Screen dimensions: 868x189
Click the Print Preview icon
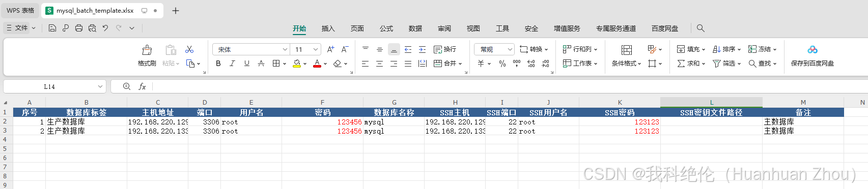(92, 28)
